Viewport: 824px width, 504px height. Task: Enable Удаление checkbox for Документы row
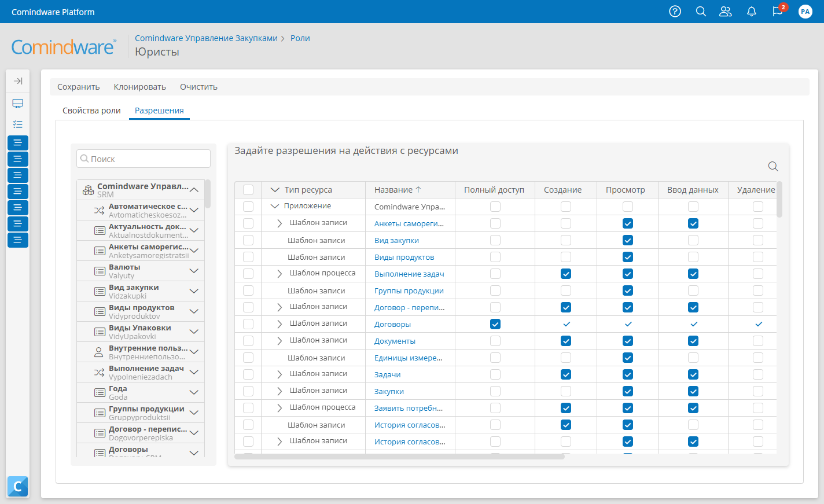pos(758,341)
